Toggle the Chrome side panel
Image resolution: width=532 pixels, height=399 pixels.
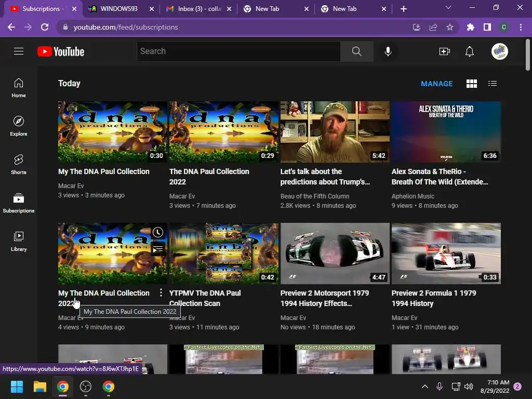coord(487,27)
